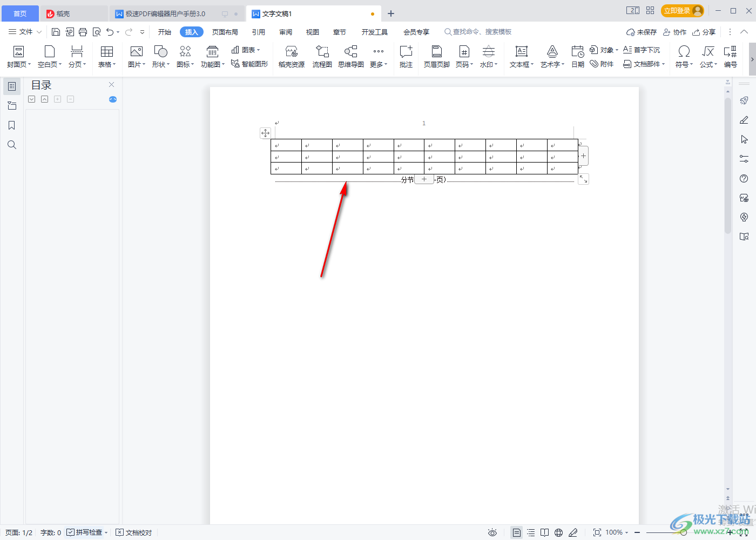This screenshot has width=756, height=540.
Task: Click the undo arrow icon
Action: click(110, 32)
